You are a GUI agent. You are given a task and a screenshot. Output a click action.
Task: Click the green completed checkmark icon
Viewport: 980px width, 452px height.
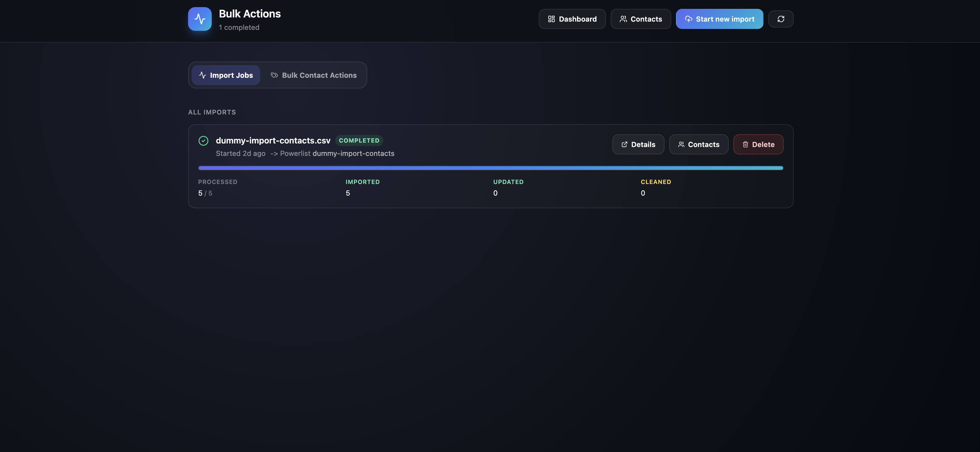(x=203, y=141)
